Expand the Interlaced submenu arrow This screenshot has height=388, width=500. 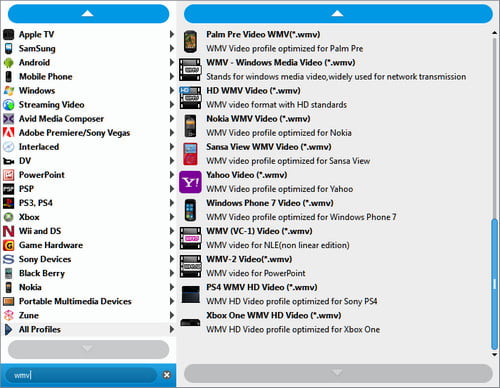click(172, 147)
